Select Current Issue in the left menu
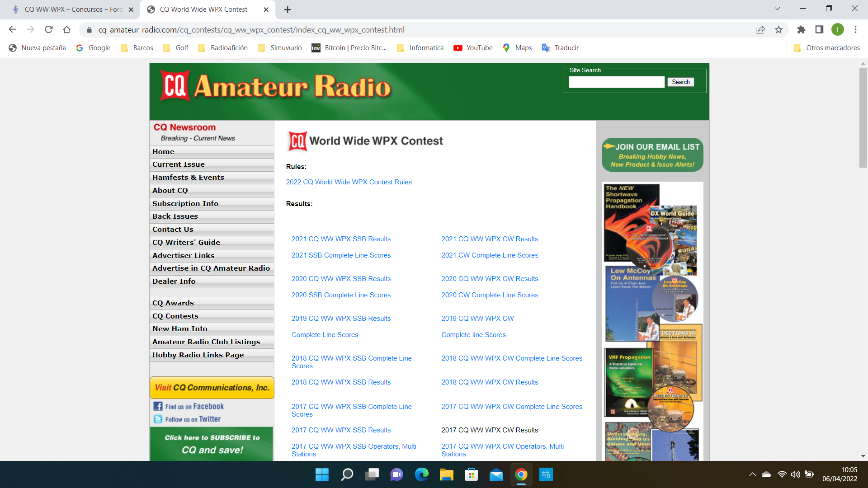Viewport: 868px width, 488px height. (x=212, y=164)
